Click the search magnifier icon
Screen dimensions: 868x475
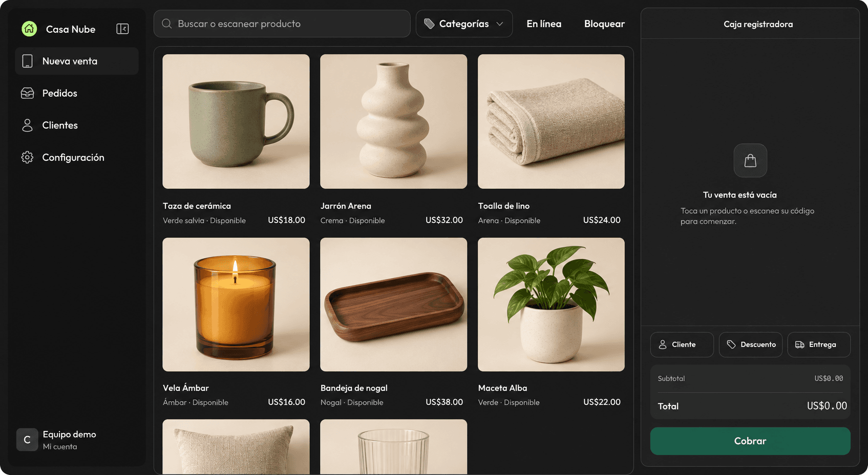pos(167,24)
